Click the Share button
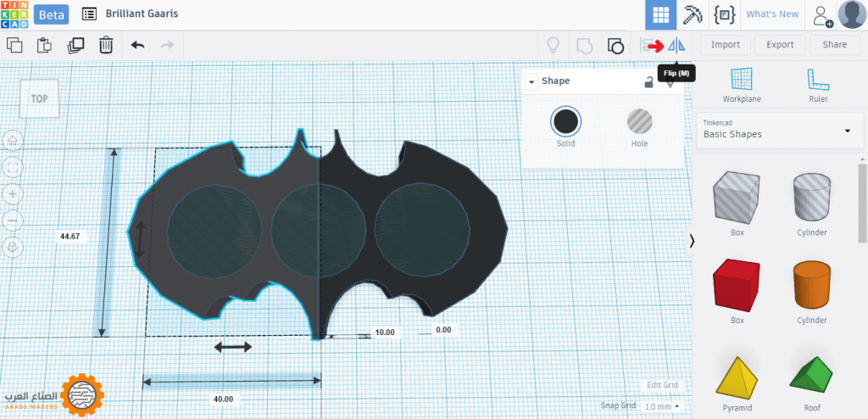The image size is (868, 419). pos(834,45)
